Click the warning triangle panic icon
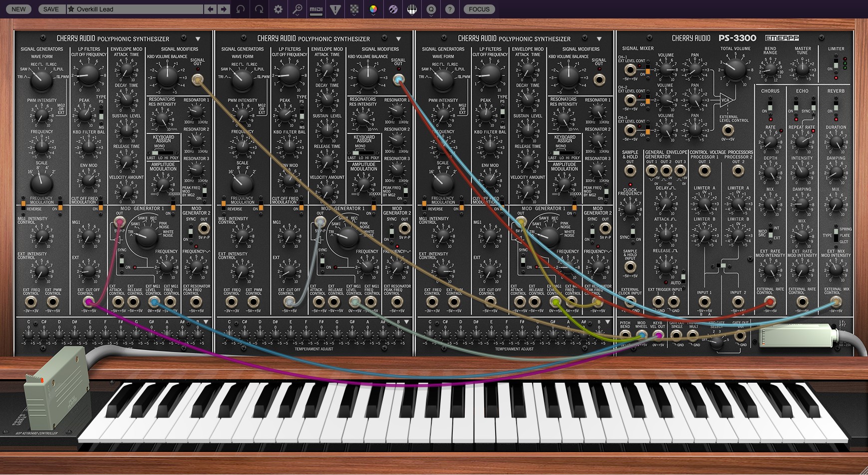The height and width of the screenshot is (475, 868). point(335,9)
